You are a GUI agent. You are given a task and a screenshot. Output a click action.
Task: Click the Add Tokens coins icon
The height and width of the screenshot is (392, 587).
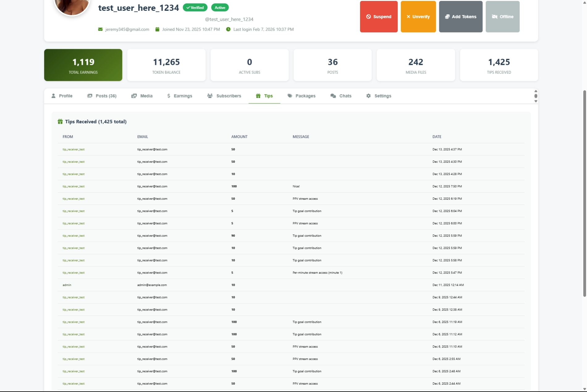click(447, 17)
